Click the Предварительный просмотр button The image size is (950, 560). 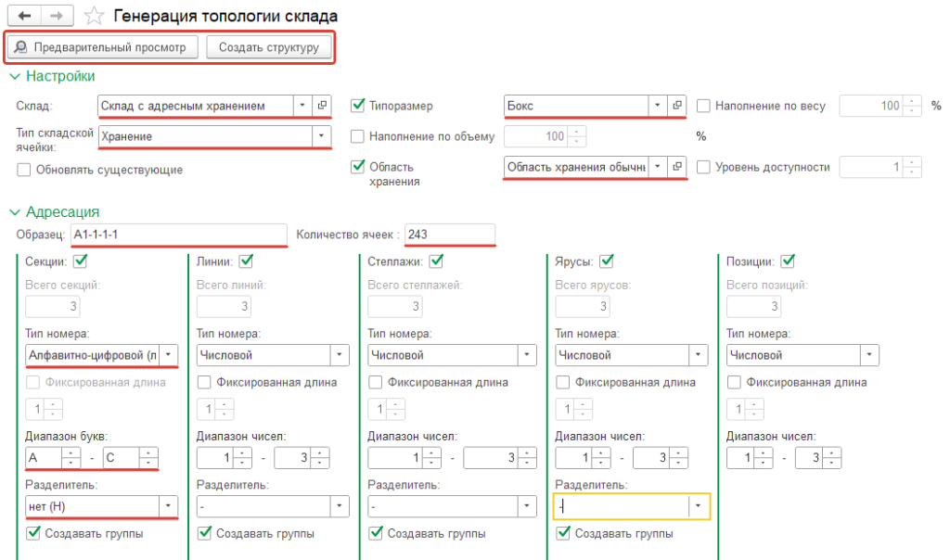point(102,47)
